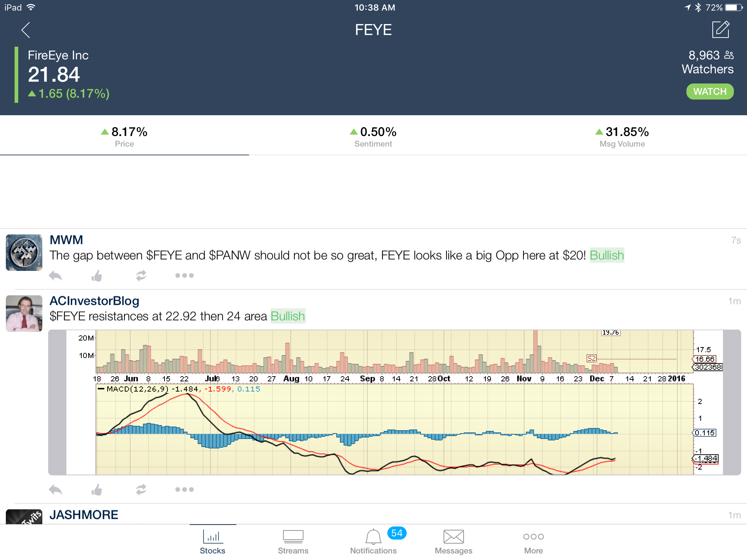
Task: Tap the Wi-Fi icon in status bar
Action: [31, 7]
